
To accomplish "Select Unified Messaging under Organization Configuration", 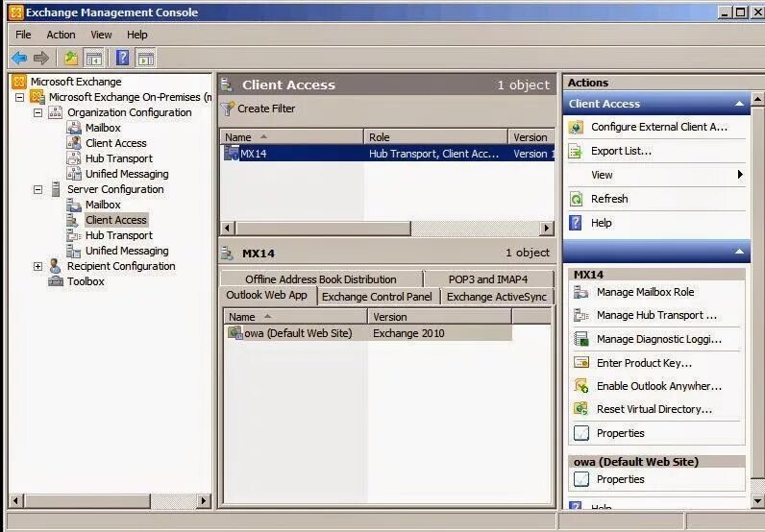I will (127, 174).
